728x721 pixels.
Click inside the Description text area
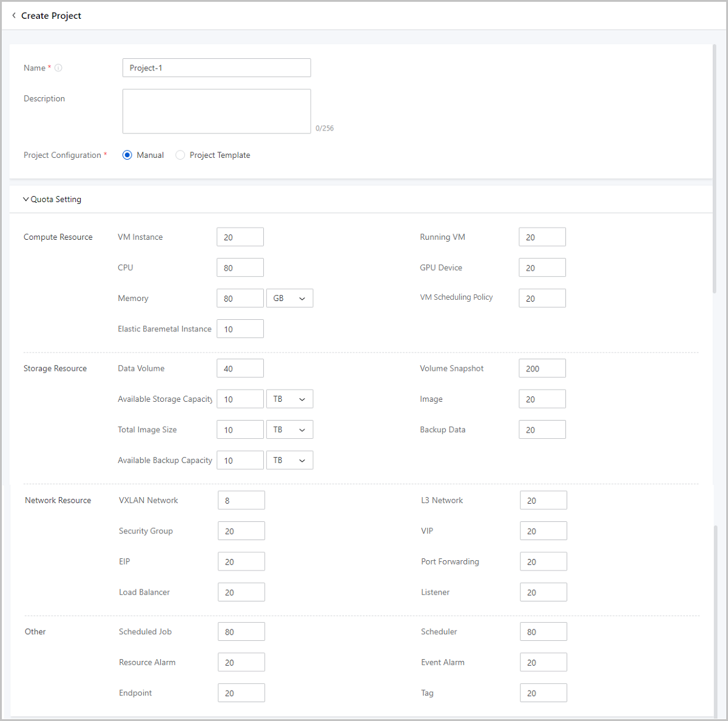[x=217, y=111]
